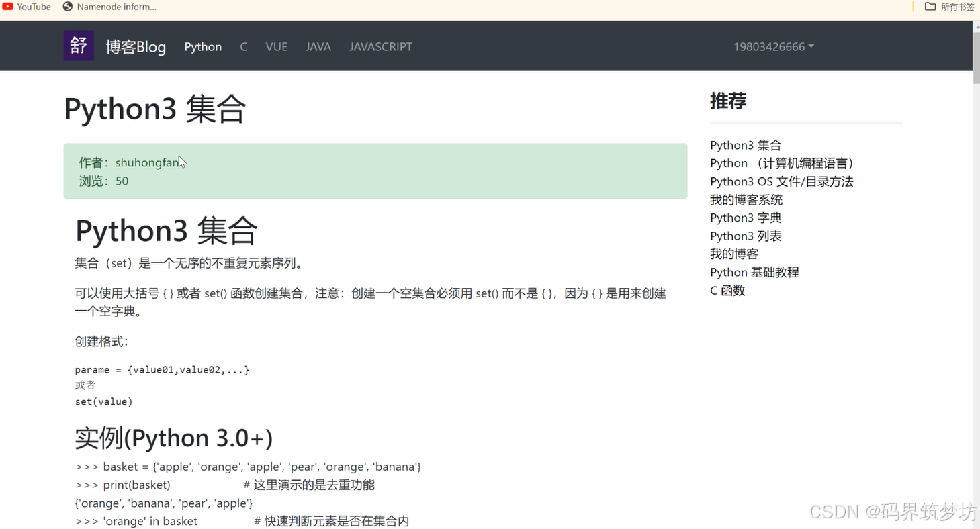The width and height of the screenshot is (980, 529).
Task: Click the YouTube bookmark icon
Action: [x=7, y=7]
